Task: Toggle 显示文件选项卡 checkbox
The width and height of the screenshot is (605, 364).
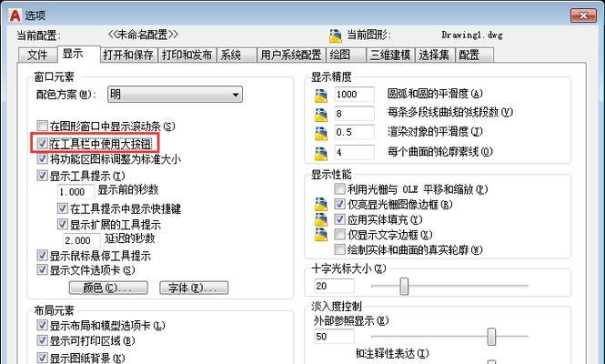Action: (42, 269)
